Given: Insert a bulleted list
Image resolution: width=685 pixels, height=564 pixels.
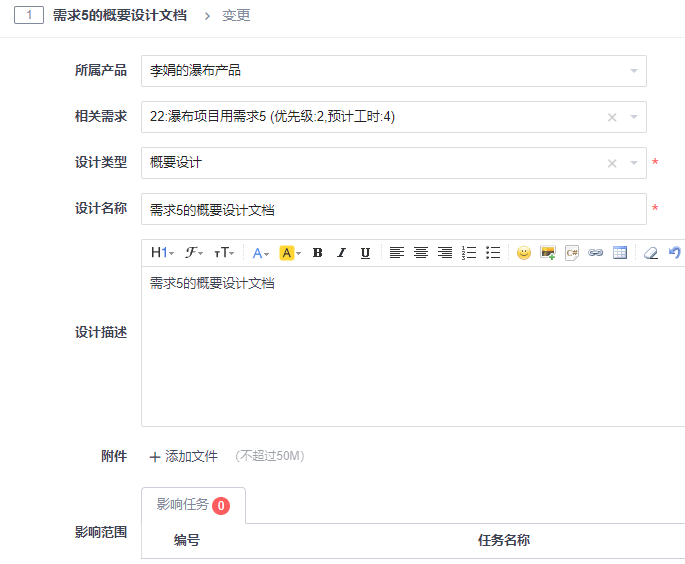Looking at the screenshot, I should (493, 253).
